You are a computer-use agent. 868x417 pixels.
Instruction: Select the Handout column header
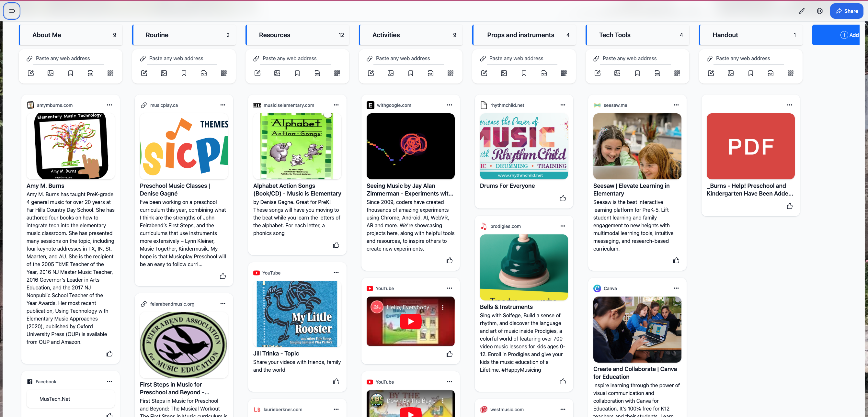751,35
